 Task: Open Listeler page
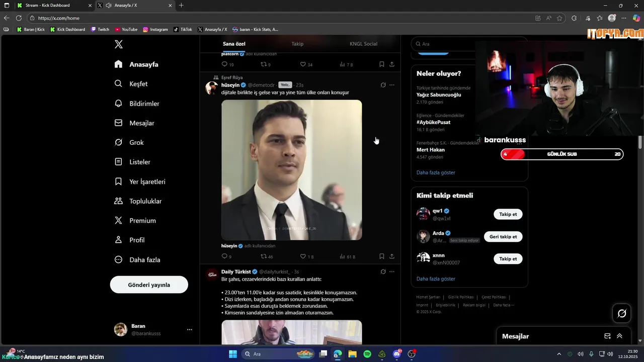coord(132,162)
